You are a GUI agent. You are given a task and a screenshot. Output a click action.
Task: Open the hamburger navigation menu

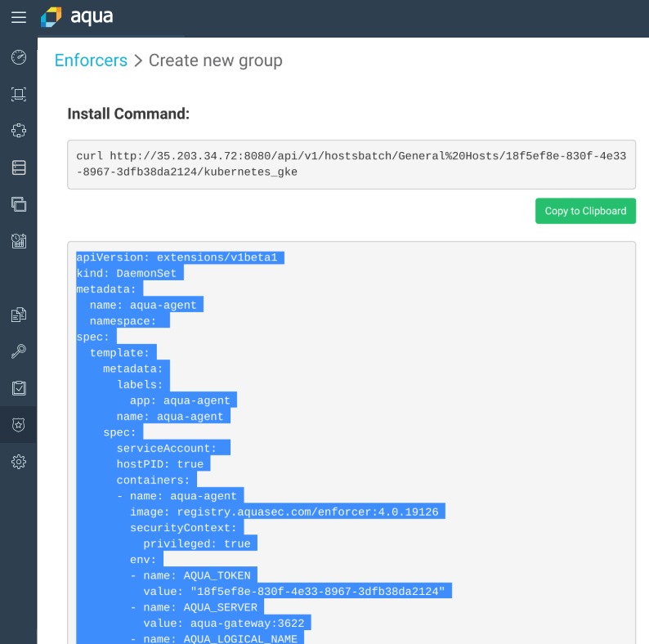coord(19,17)
